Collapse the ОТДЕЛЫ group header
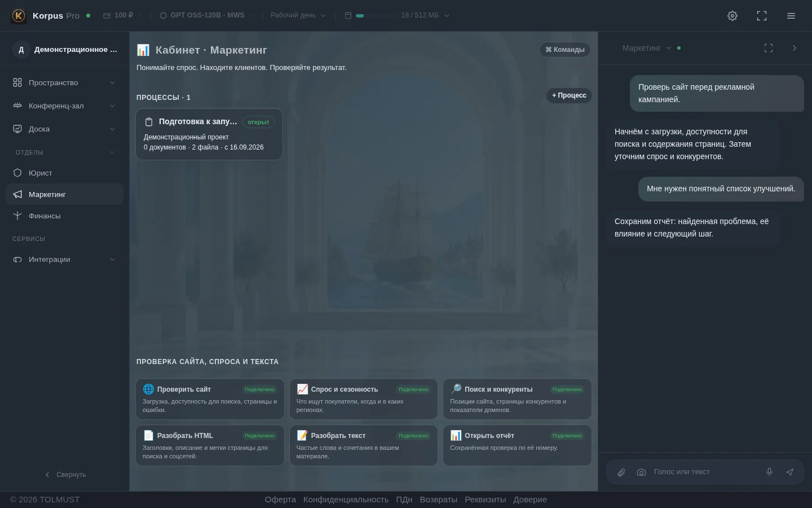812x508 pixels. (x=64, y=152)
